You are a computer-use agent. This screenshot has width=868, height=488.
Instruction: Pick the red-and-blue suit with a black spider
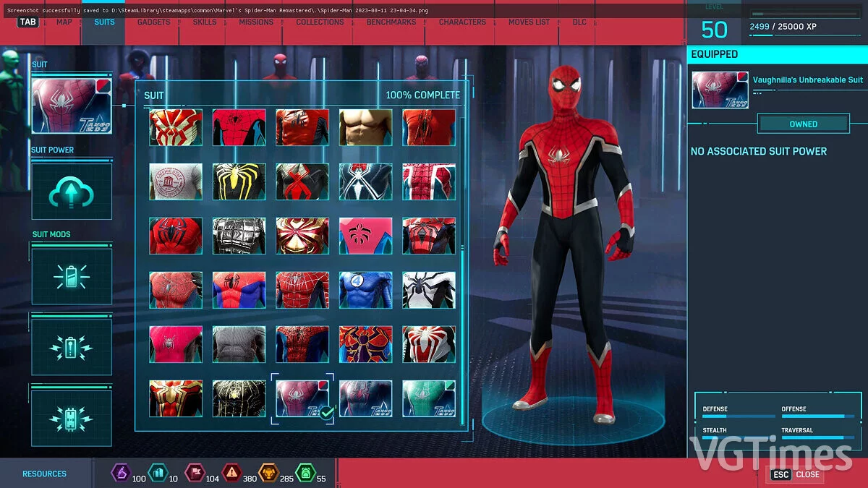click(239, 290)
